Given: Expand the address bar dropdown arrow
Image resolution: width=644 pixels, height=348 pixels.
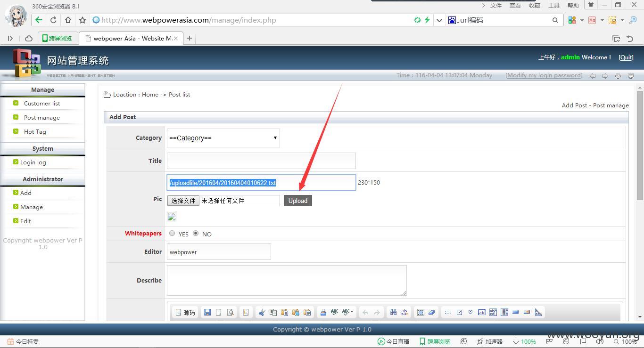Looking at the screenshot, I should coord(439,20).
